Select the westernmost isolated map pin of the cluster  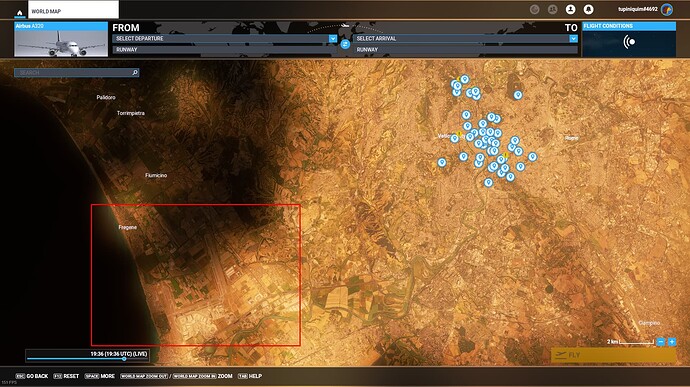(442, 162)
